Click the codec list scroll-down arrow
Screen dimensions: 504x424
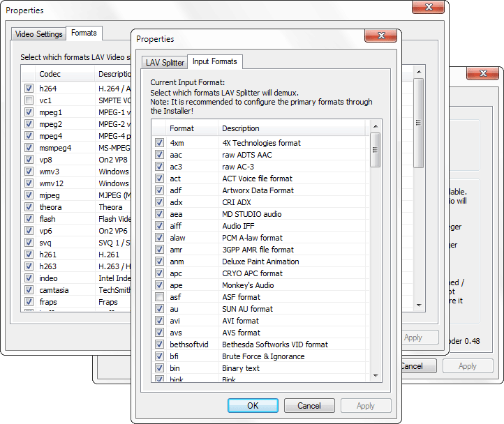pyautogui.click(x=419, y=305)
